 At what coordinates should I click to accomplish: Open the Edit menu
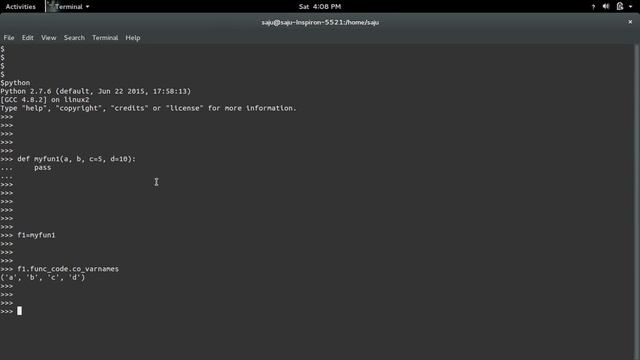coord(27,38)
